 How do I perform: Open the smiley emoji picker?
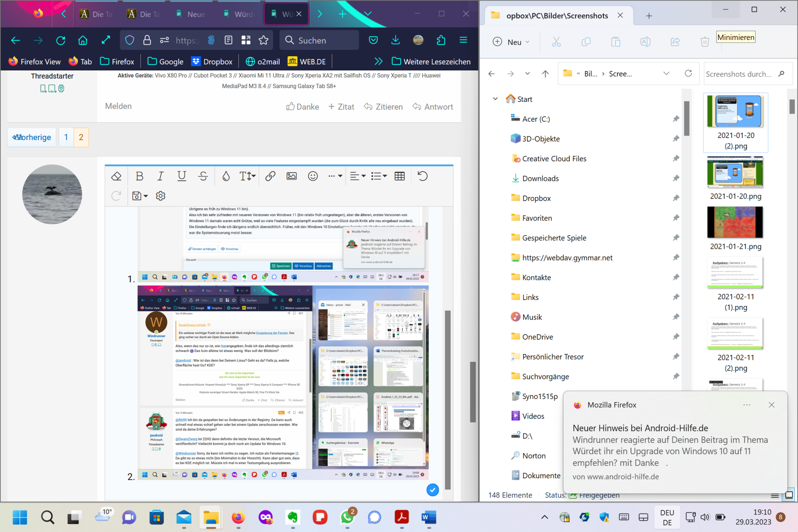tap(313, 176)
